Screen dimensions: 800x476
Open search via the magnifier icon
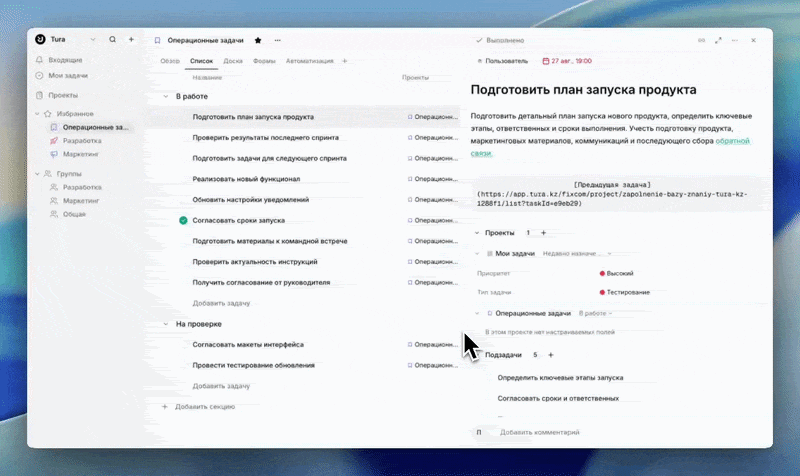pyautogui.click(x=112, y=39)
